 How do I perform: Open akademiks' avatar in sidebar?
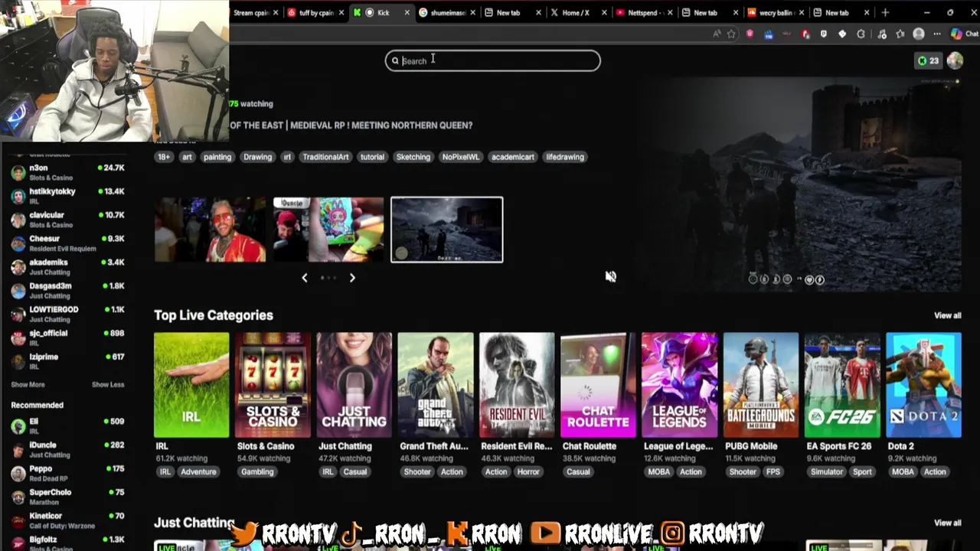(18, 267)
